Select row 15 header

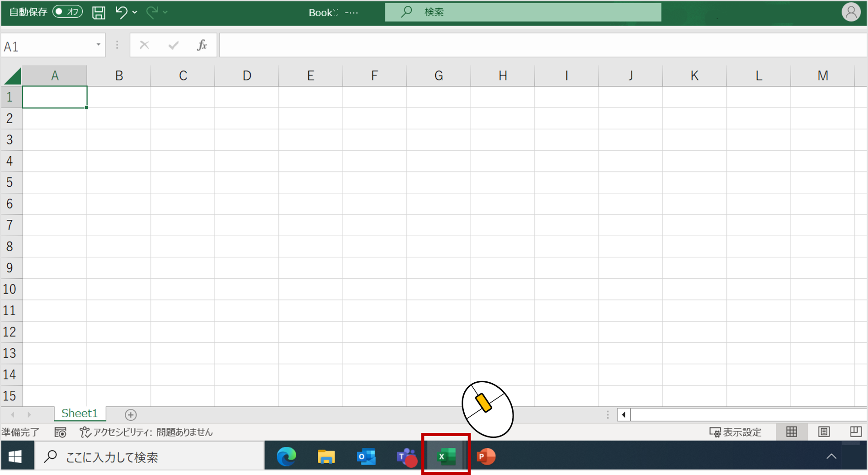point(11,396)
